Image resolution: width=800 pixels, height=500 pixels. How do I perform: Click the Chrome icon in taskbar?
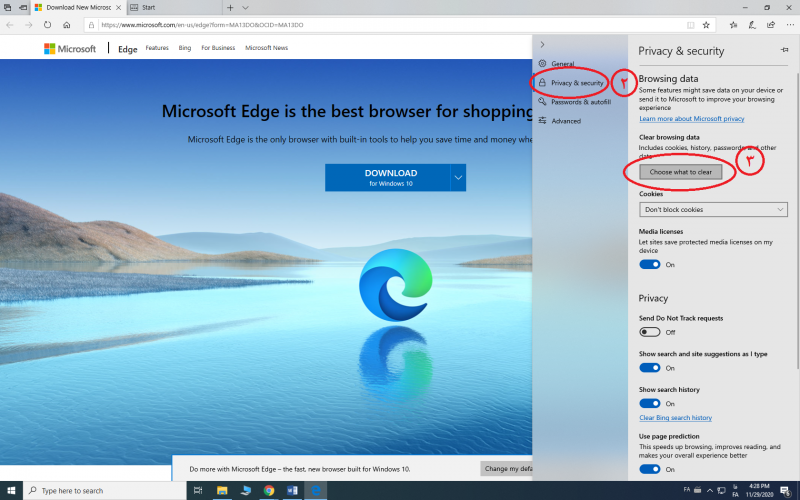[x=269, y=491]
